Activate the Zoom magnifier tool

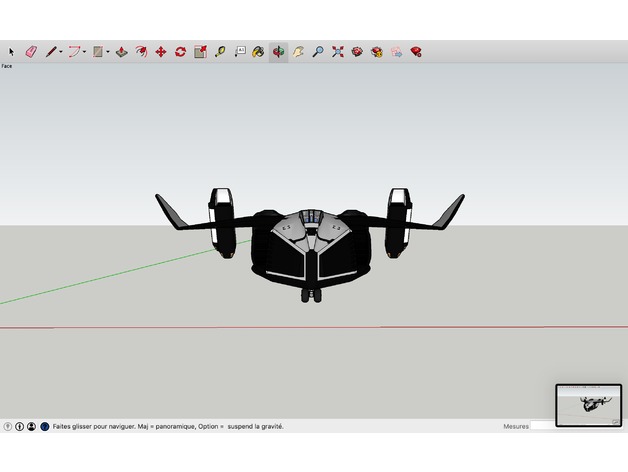318,52
